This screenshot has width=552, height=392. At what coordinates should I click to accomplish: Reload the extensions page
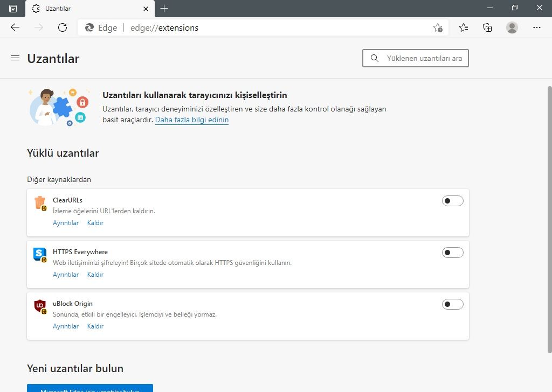(63, 27)
